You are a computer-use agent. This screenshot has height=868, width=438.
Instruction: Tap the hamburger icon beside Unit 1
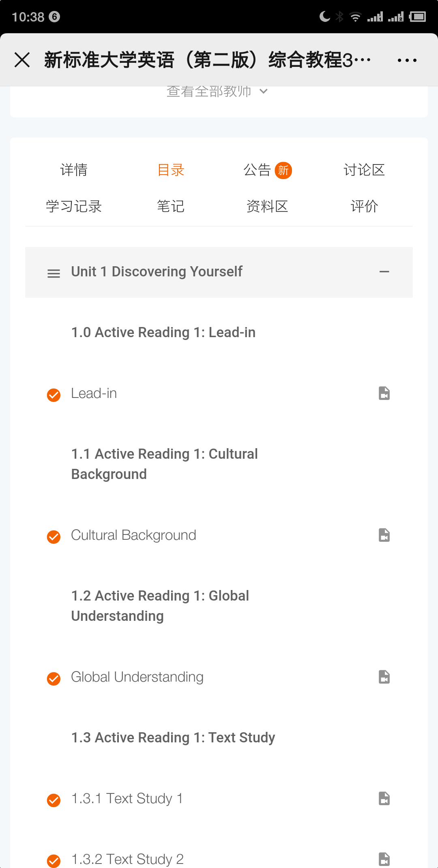click(54, 274)
